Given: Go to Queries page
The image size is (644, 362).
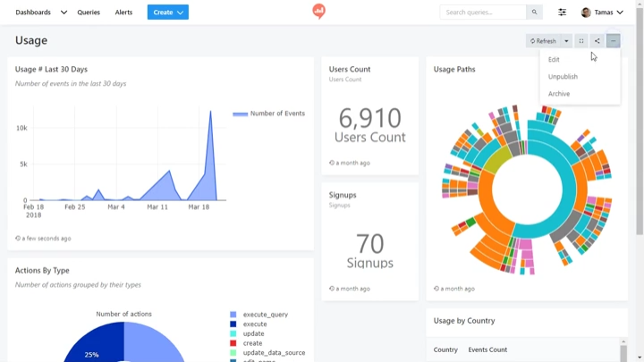Looking at the screenshot, I should [x=89, y=13].
